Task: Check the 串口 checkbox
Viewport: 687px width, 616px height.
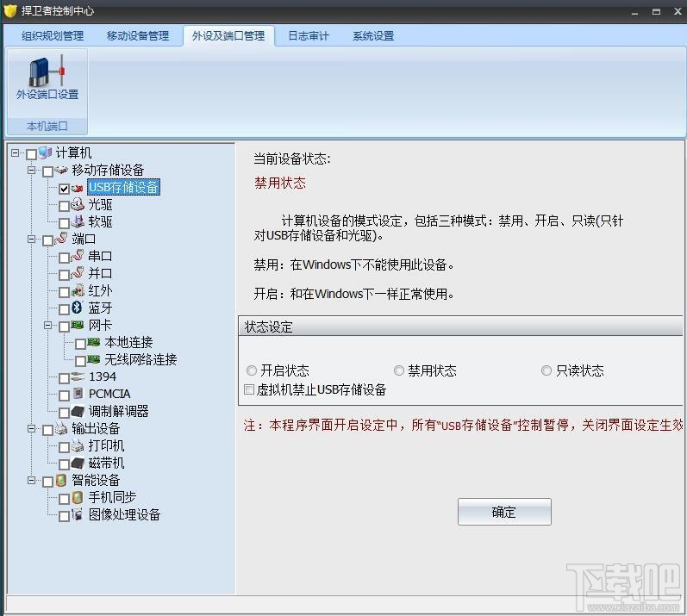Action: [x=64, y=258]
